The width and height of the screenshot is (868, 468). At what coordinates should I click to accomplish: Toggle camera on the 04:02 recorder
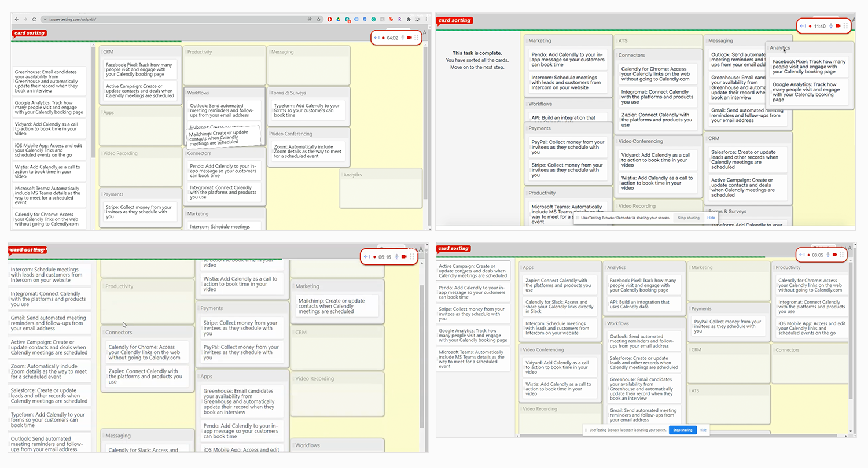click(409, 38)
